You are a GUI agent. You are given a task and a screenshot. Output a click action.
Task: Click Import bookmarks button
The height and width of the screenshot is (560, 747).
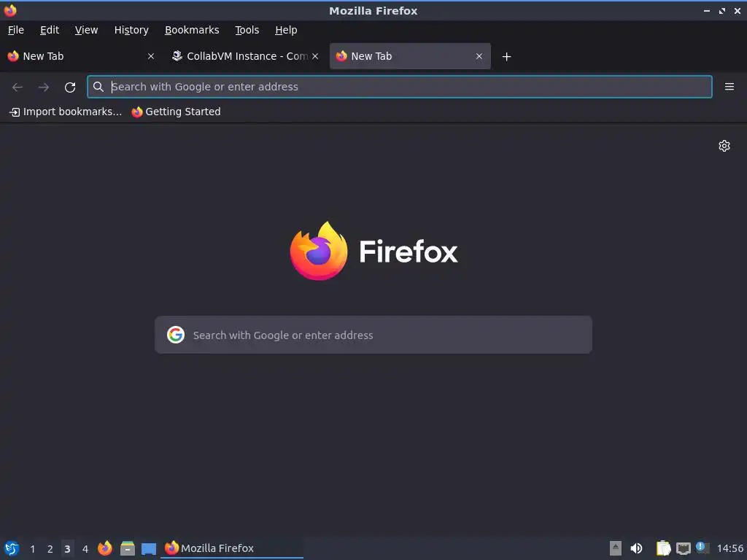pos(66,112)
